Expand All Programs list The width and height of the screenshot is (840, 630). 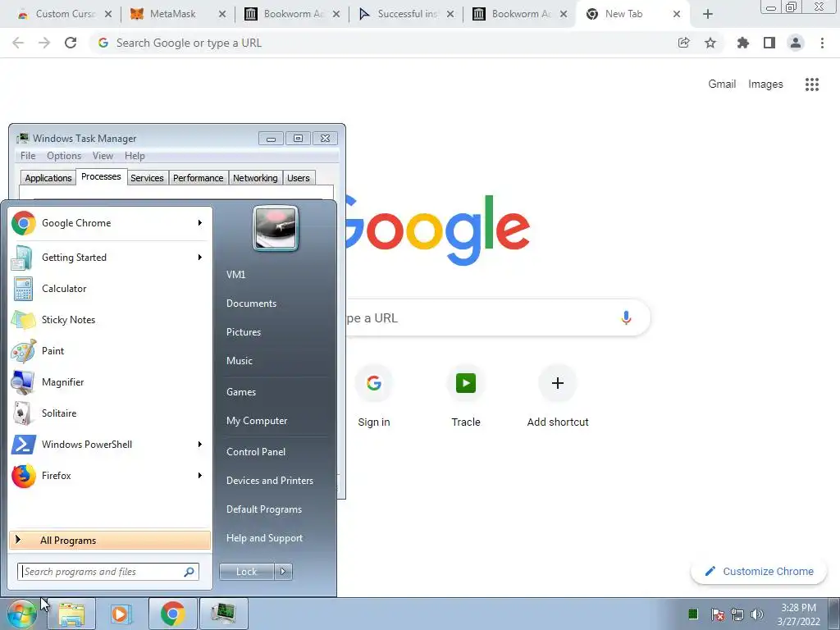pos(110,540)
